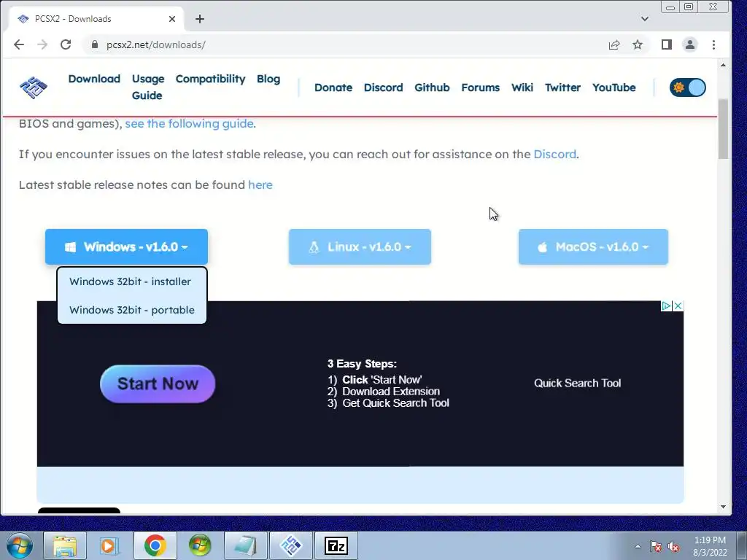Launch Windows Media Player from the taskbar
747x560 pixels.
coord(109,545)
